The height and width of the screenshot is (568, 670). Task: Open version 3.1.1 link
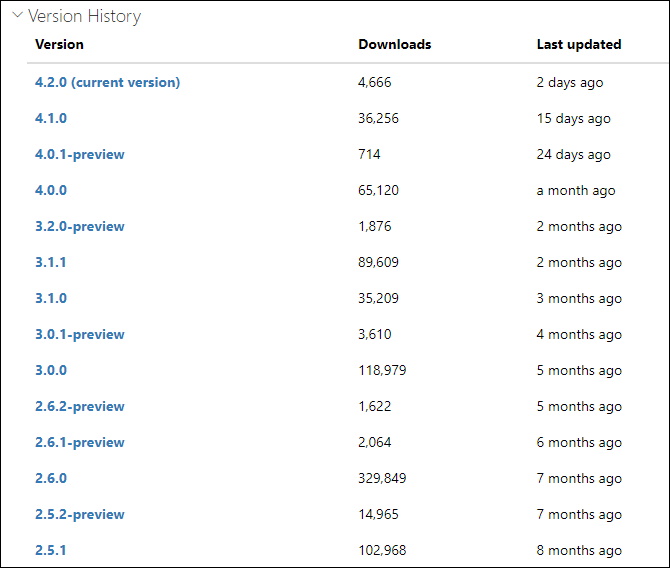(x=50, y=262)
